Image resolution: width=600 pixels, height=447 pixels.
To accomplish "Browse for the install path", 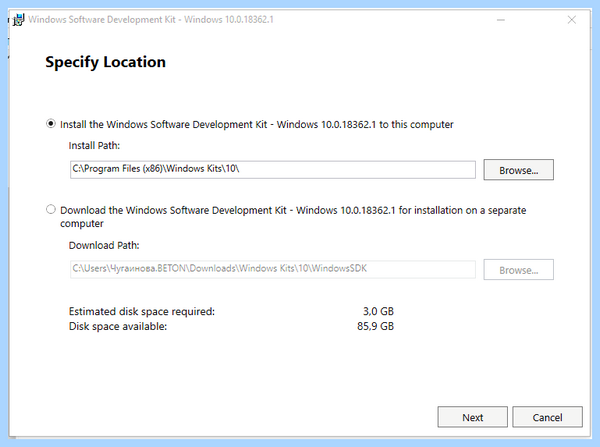I will click(518, 170).
